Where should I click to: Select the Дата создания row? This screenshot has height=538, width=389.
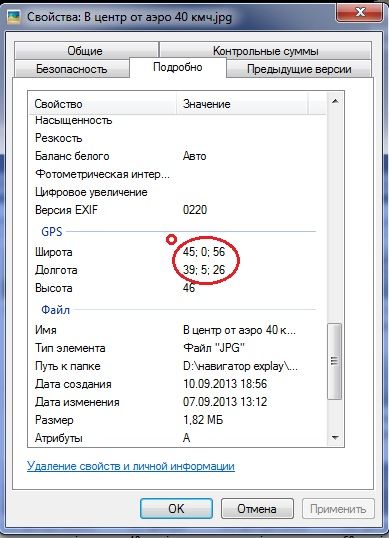point(178,384)
